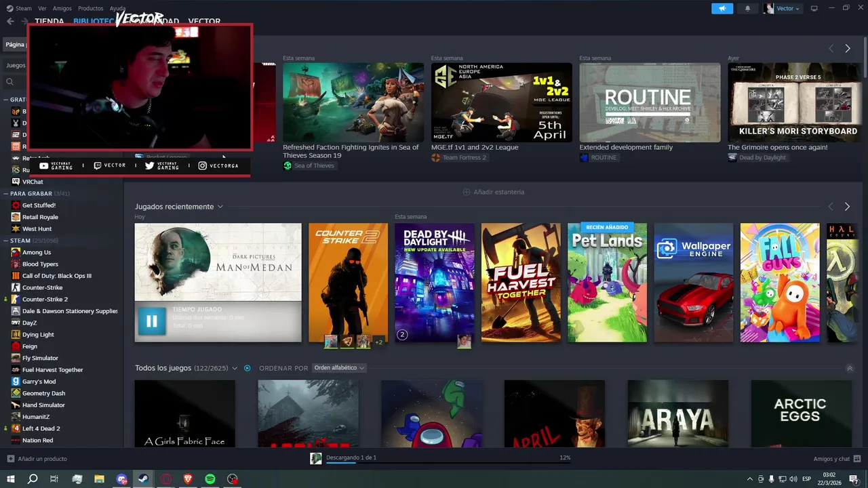
Task: Click the Sea of Thieves game icon
Action: [288, 165]
